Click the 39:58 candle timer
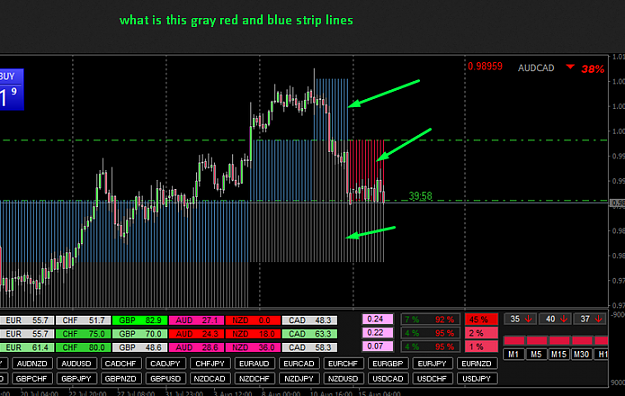The width and height of the screenshot is (625, 396). coord(421,196)
